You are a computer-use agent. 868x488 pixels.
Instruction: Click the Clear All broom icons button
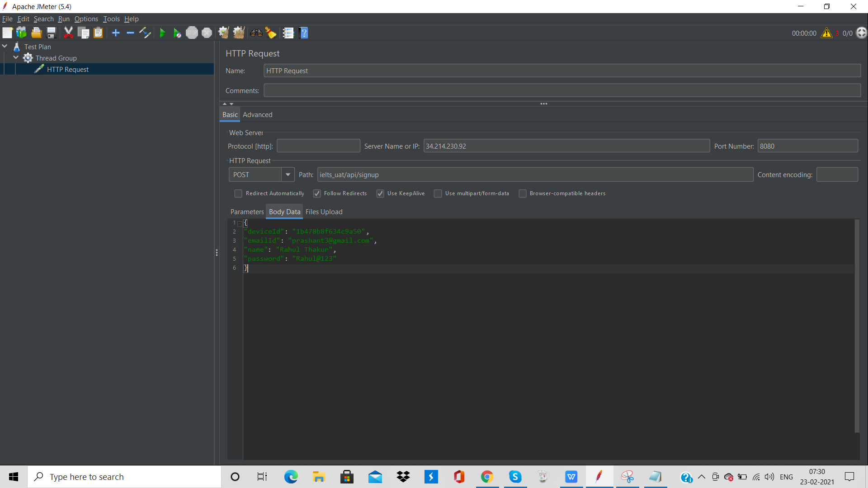[239, 33]
